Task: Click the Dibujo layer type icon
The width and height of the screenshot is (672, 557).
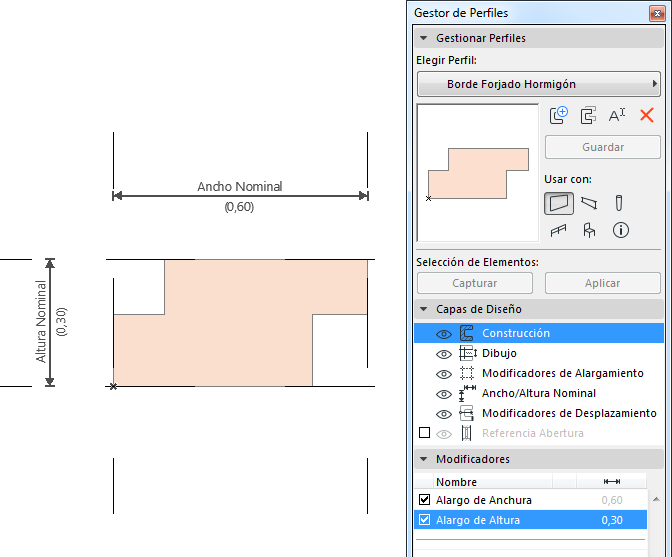Action: click(x=468, y=353)
